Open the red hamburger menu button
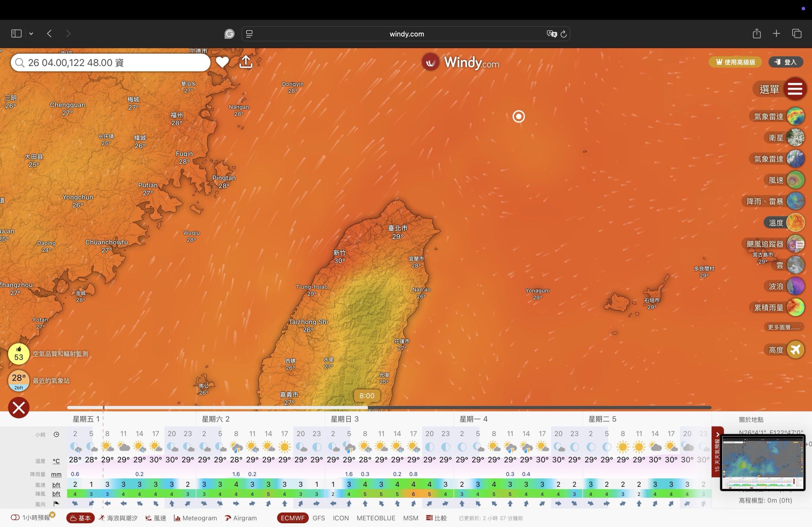Screen dimensions: 812x527 (795, 89)
